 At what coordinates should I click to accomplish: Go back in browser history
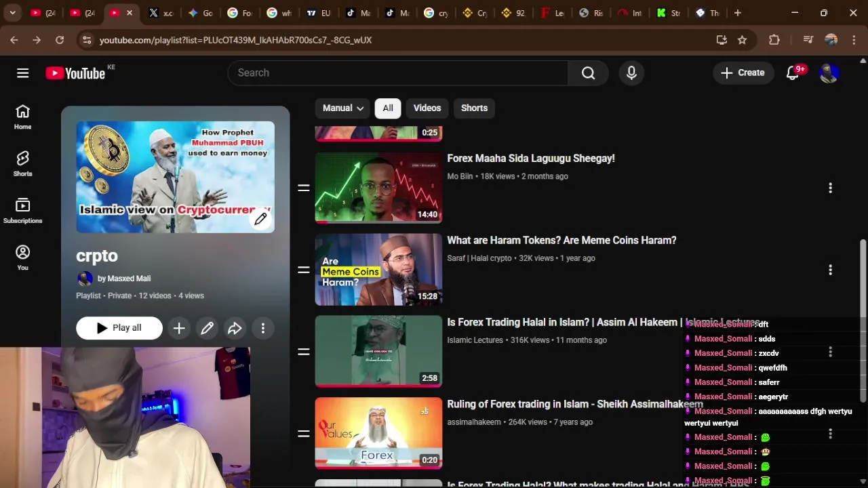click(x=14, y=40)
